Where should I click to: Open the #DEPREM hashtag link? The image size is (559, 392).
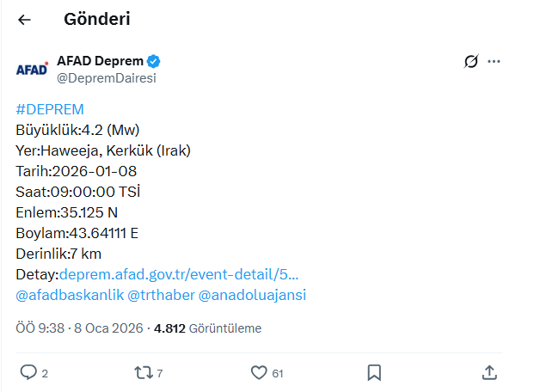coord(50,109)
